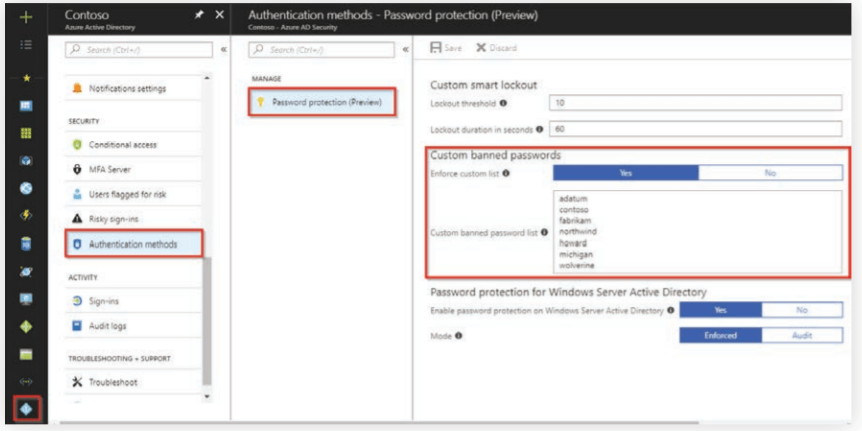Open the Virtual machines monitor icon
This screenshot has height=431, width=862.
(x=26, y=299)
